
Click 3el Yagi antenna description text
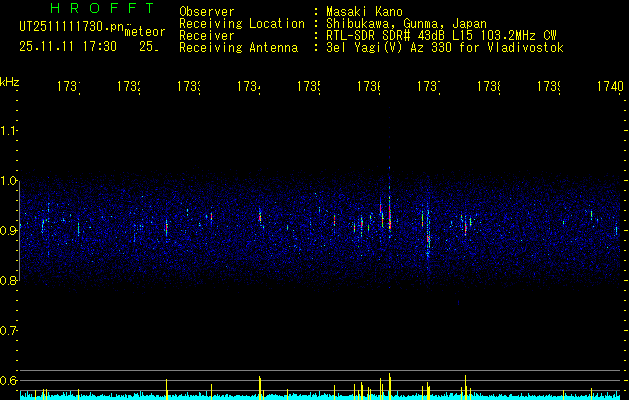(x=445, y=48)
